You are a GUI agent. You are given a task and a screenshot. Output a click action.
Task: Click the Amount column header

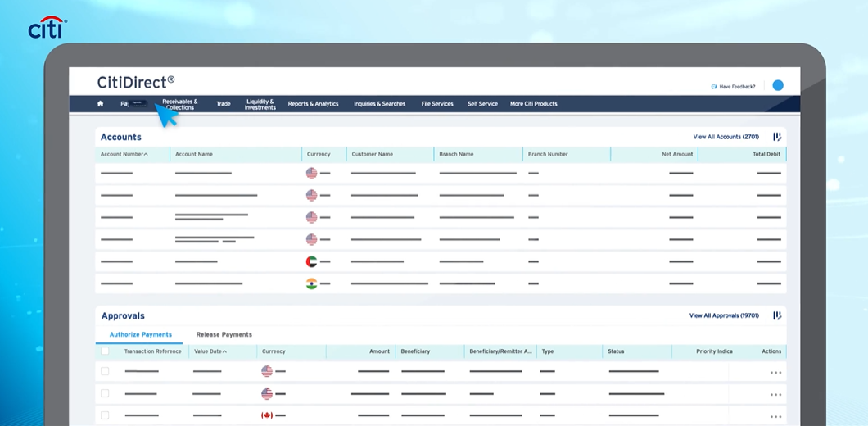point(380,351)
